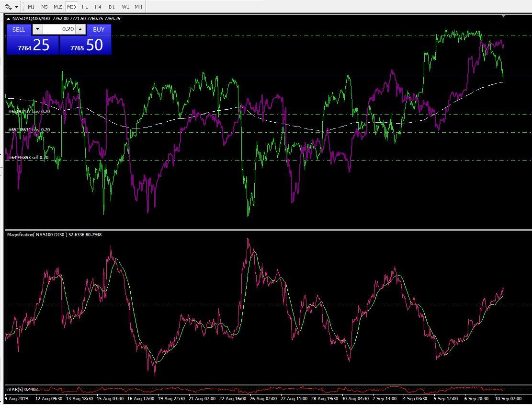Increase lot volume with the up arrow
532x405 pixels.
(80, 30)
